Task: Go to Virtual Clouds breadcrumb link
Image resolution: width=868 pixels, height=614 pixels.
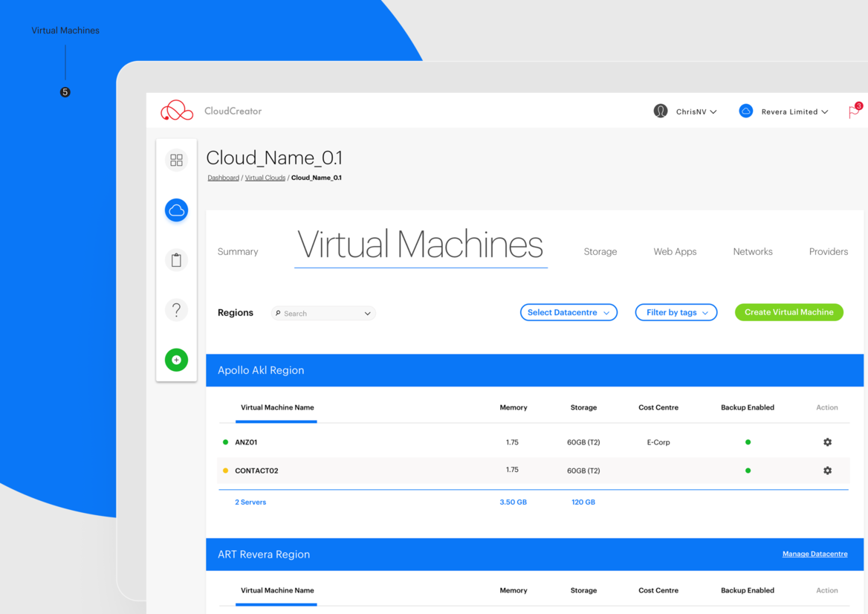Action: click(265, 178)
